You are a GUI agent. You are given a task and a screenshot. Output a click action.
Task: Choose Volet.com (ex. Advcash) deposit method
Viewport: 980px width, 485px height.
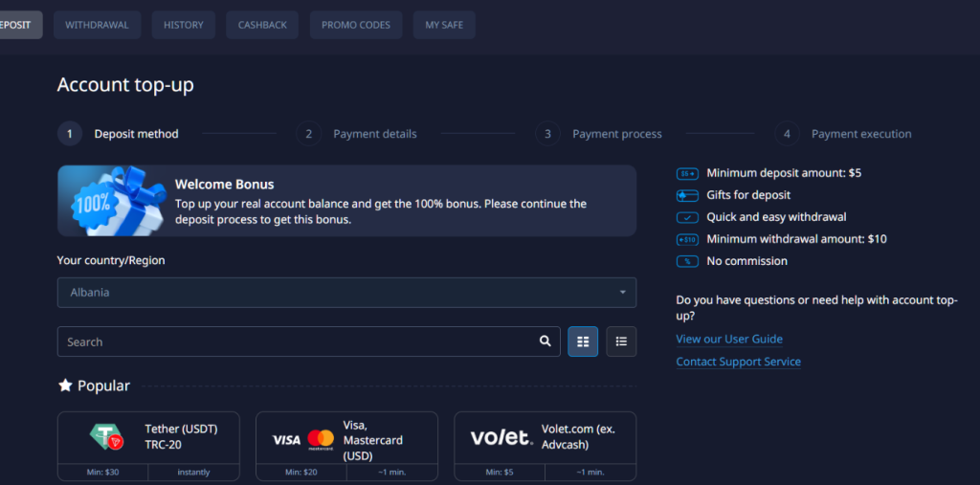(545, 446)
